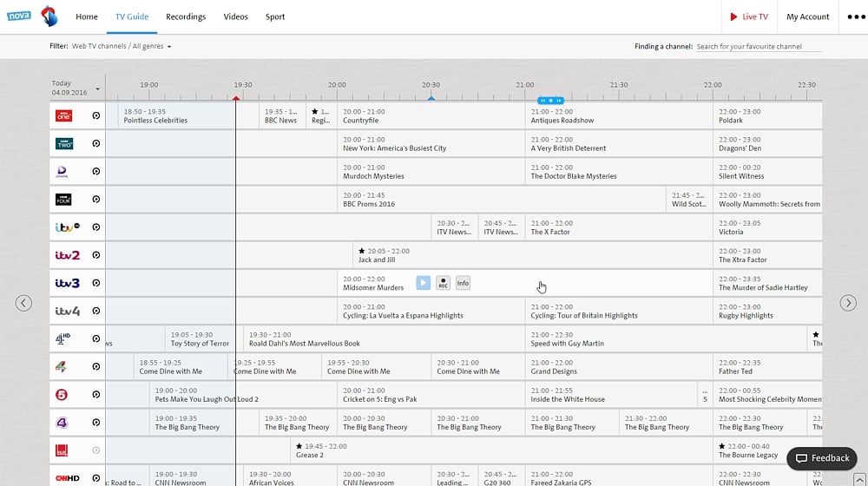Click the blue triangle marker at 20:30
This screenshot has height=486, width=868.
tap(431, 98)
